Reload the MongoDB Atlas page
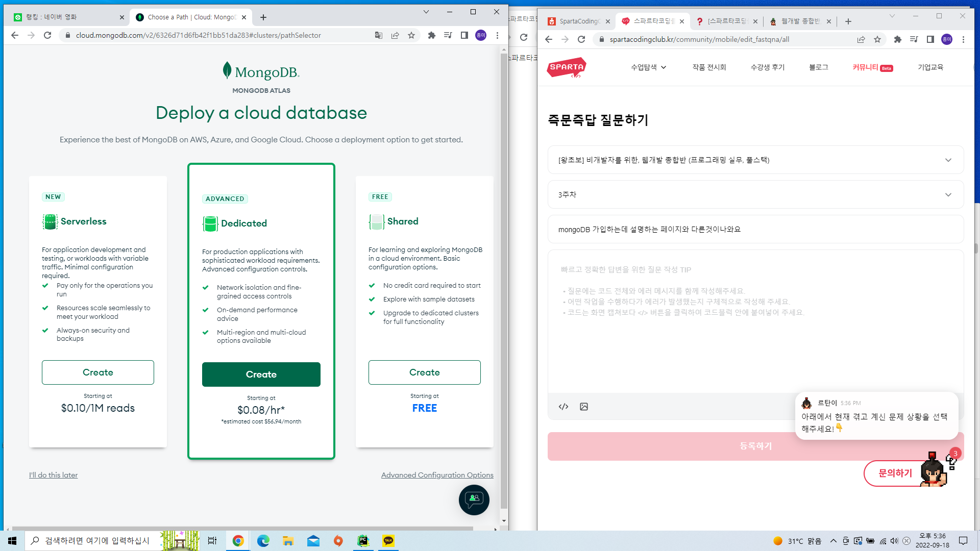980x551 pixels. [x=47, y=35]
